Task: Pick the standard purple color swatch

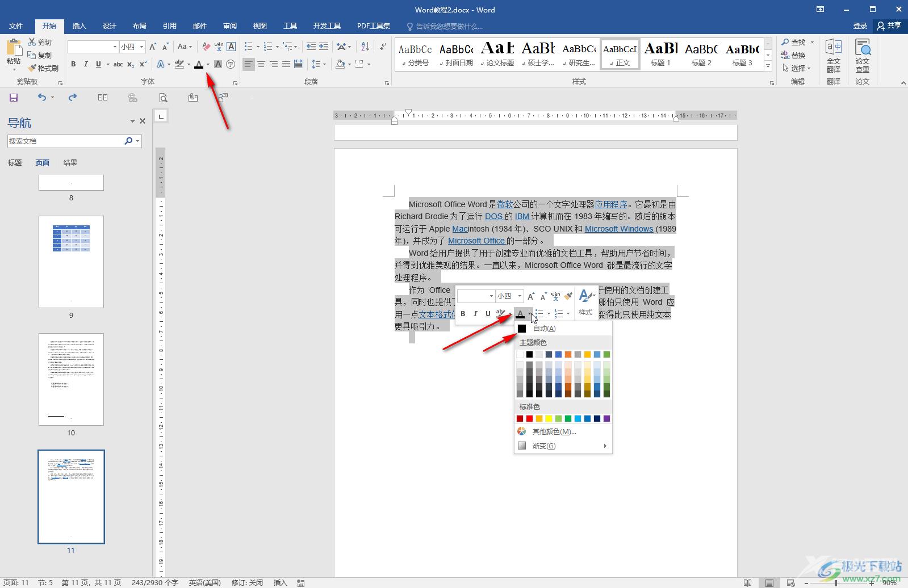Action: (606, 419)
